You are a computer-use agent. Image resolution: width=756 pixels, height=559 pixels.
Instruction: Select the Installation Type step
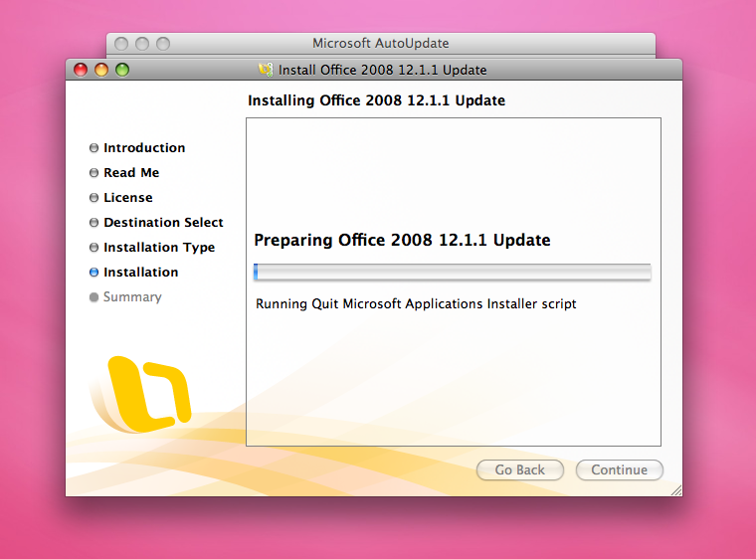152,248
